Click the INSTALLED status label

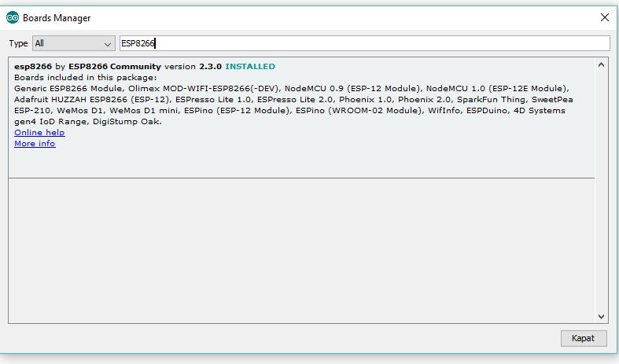pyautogui.click(x=250, y=67)
